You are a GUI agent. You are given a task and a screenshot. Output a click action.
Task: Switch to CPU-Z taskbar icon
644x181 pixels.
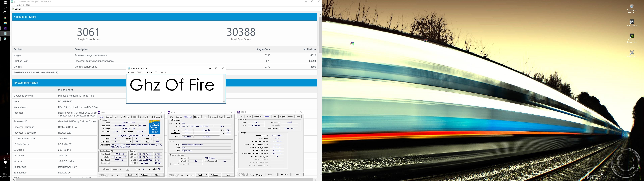(x=5, y=28)
